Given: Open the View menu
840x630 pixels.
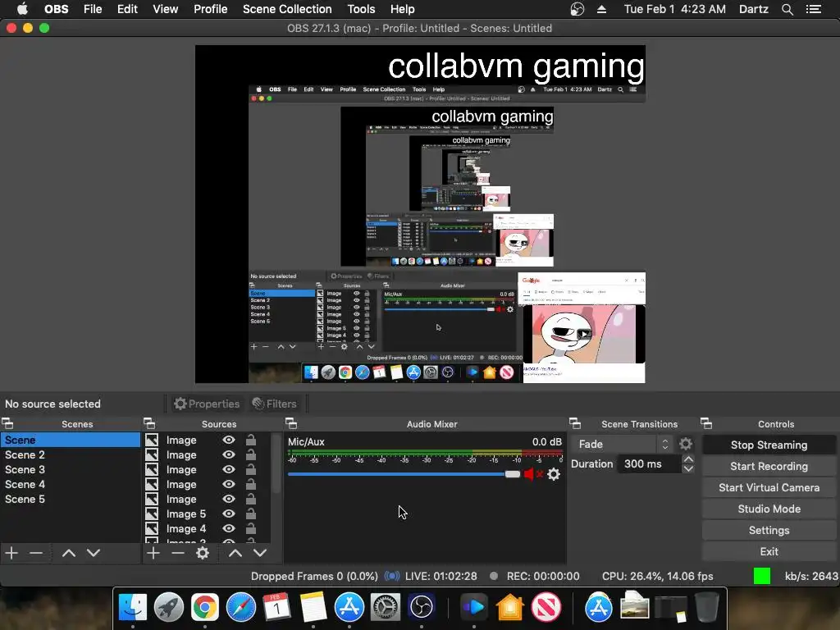Looking at the screenshot, I should (x=165, y=9).
